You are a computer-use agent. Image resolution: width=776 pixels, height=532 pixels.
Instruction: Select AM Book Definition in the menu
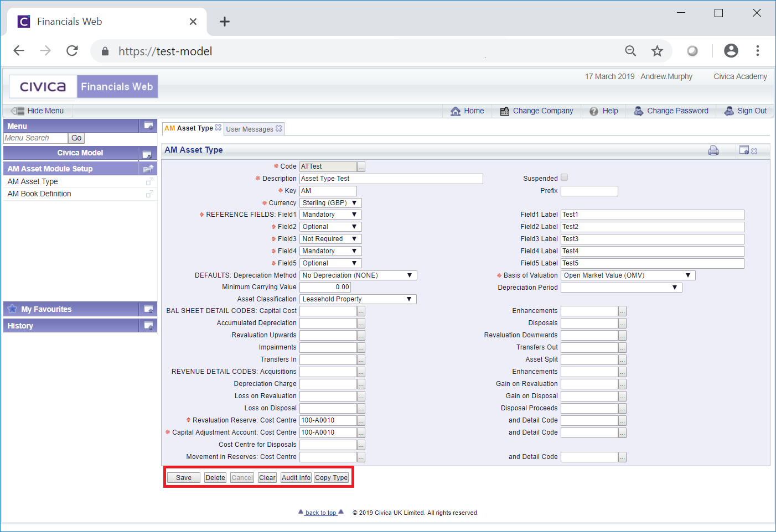(39, 194)
